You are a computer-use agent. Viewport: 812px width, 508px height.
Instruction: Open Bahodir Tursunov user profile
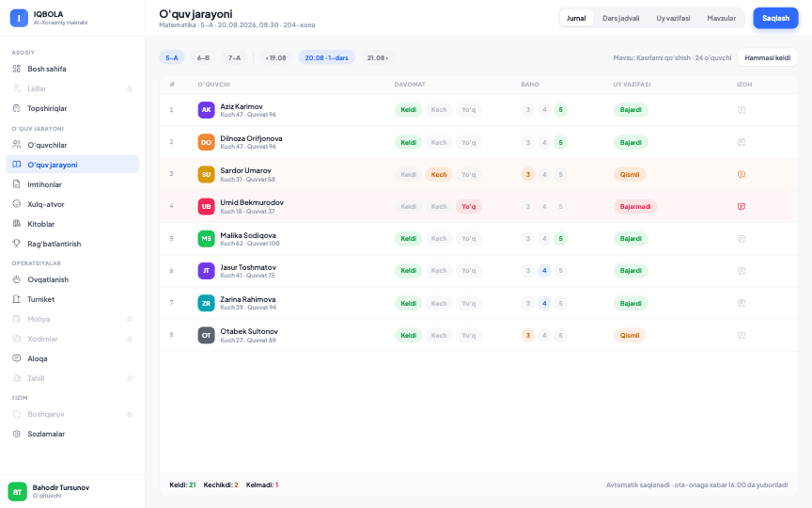(72, 491)
